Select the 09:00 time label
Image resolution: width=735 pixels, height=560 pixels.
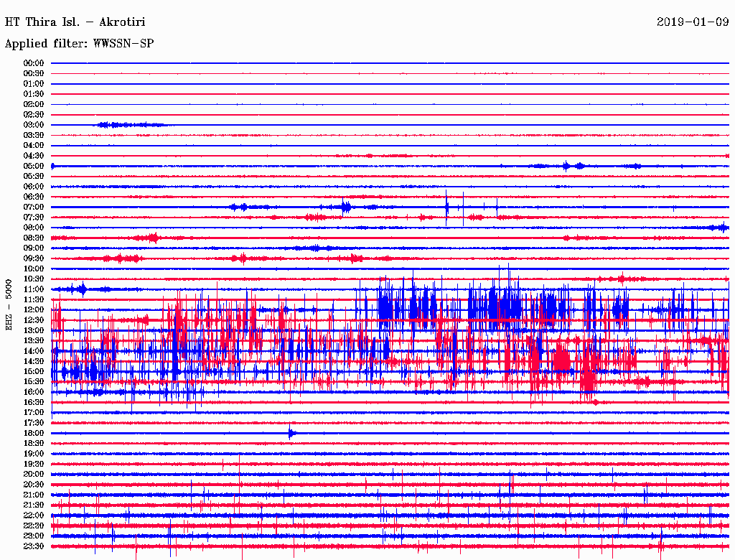[x=33, y=248]
